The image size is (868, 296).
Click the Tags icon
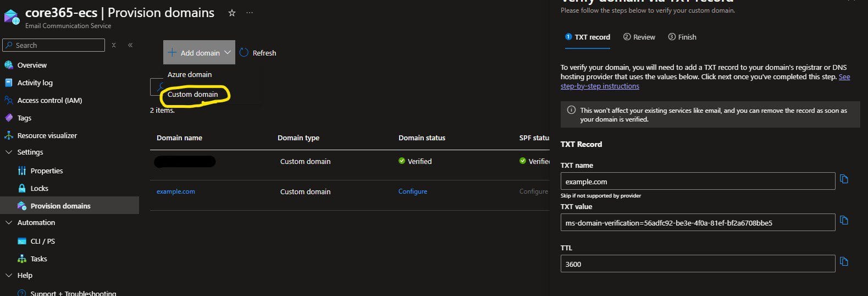tap(9, 118)
